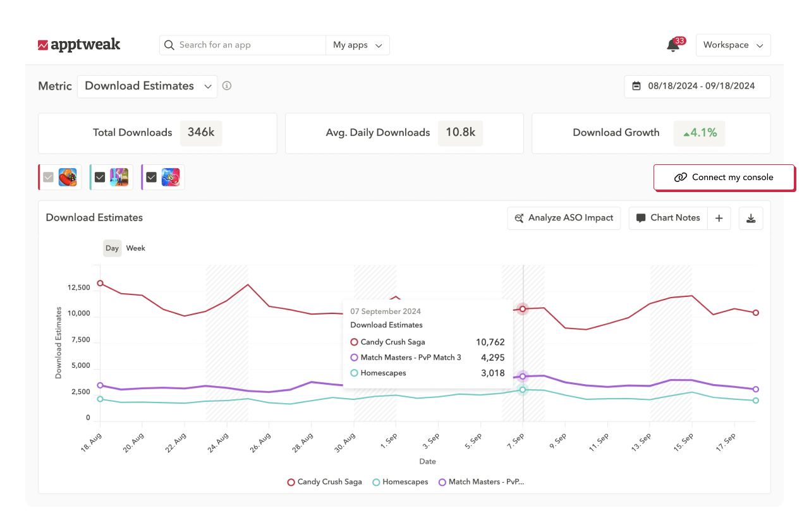Open the date range picker

pos(697,87)
